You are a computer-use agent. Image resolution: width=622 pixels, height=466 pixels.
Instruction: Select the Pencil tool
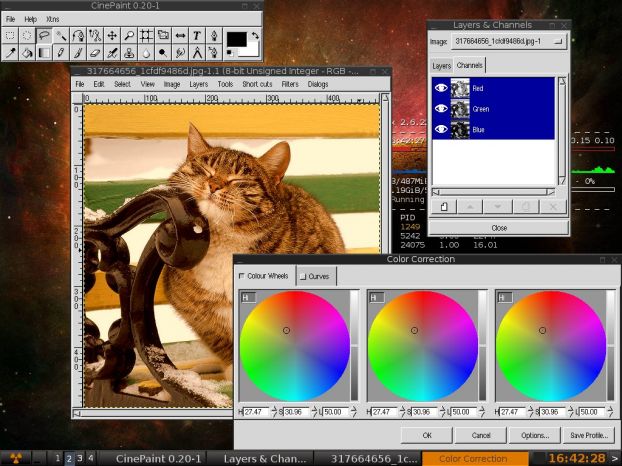(61, 52)
